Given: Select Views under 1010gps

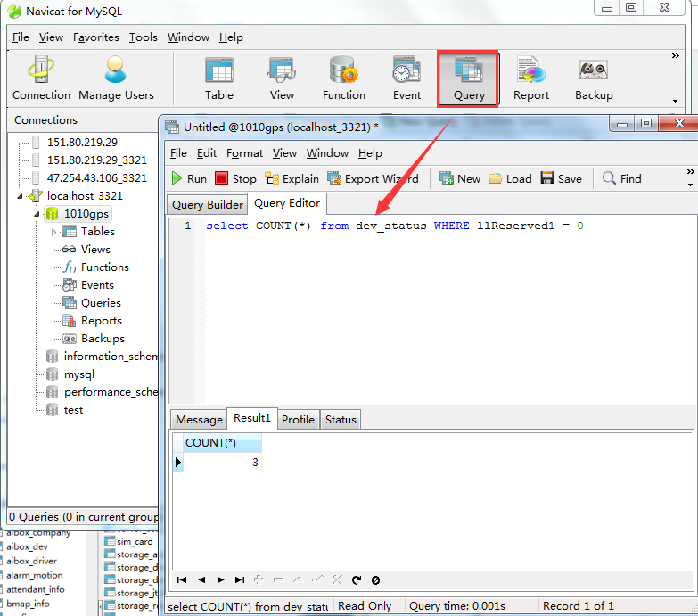Looking at the screenshot, I should (95, 250).
